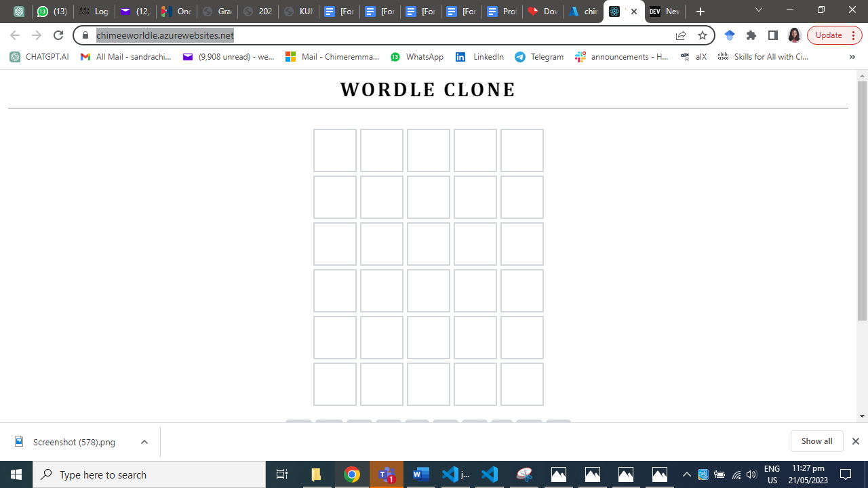Viewport: 868px width, 488px height.
Task: Share this page from the address bar
Action: pos(681,35)
